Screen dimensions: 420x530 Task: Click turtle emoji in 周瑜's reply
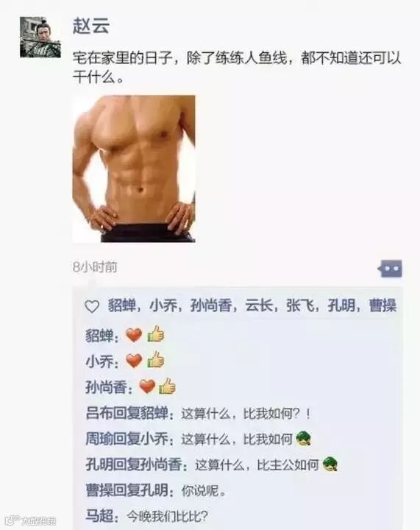coord(304,439)
